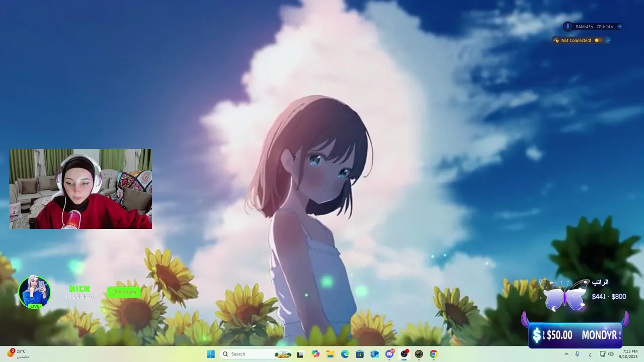The image size is (644, 362).
Task: Expand the Not Connected widget arrow
Action: (x=607, y=40)
